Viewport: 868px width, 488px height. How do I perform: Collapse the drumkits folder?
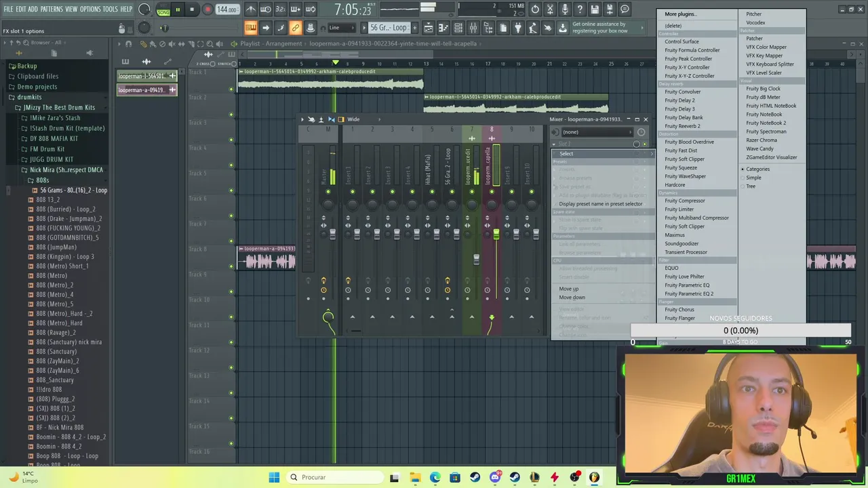[29, 97]
